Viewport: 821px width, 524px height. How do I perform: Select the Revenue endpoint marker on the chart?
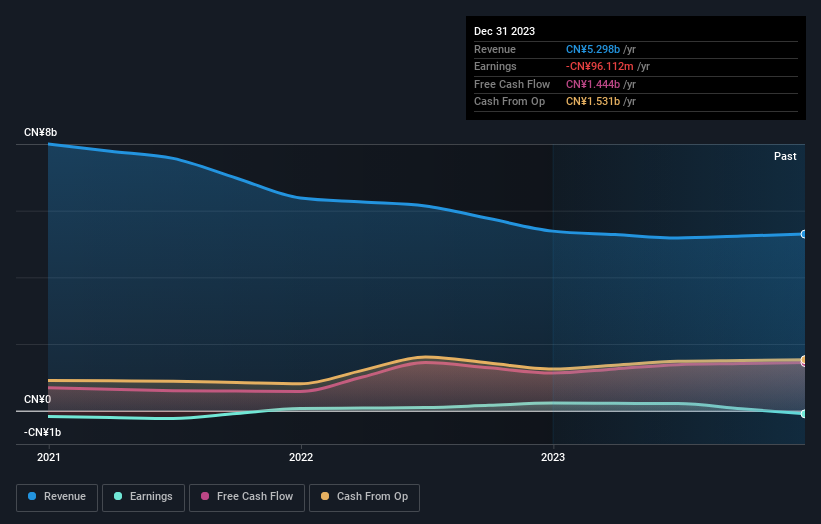804,234
